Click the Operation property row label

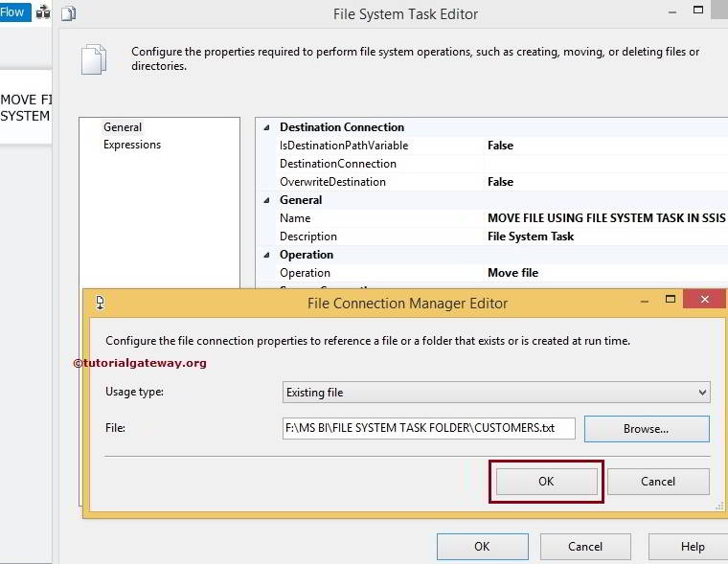click(305, 273)
